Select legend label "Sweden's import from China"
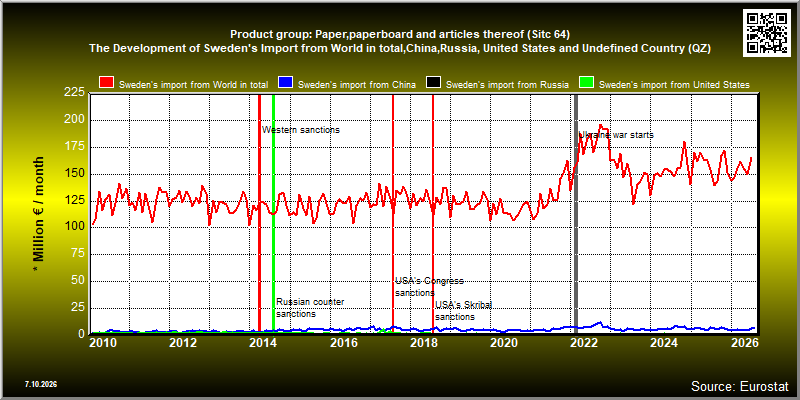800x400 pixels. click(x=357, y=85)
